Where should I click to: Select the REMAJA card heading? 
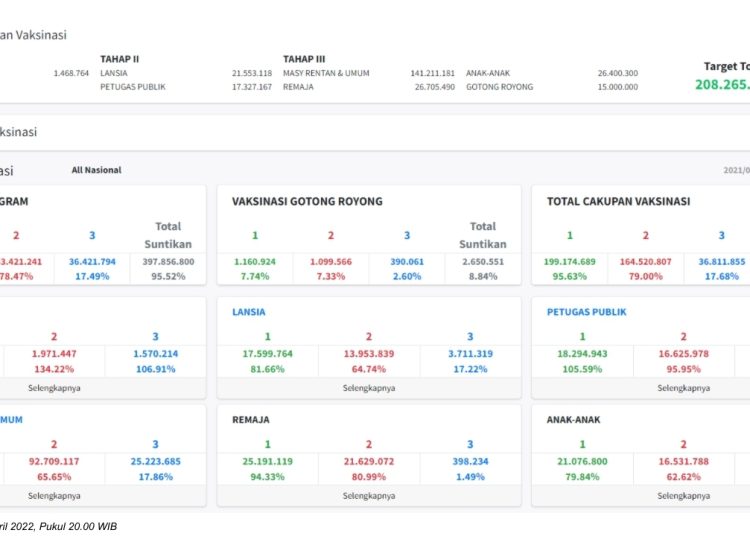point(250,420)
